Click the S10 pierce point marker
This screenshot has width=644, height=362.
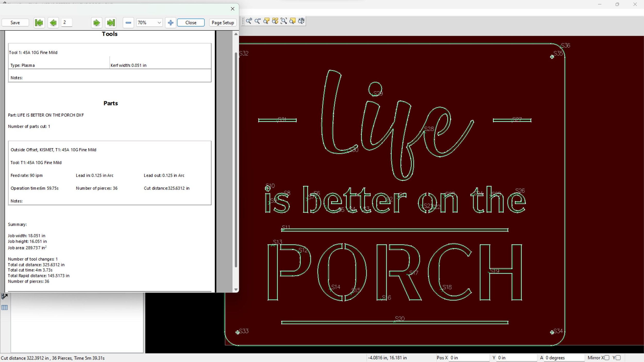pos(268,189)
